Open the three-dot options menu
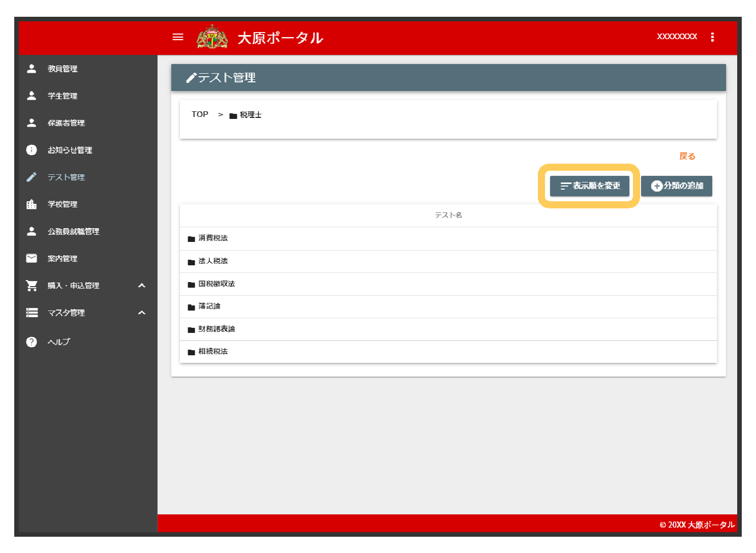 click(x=712, y=37)
